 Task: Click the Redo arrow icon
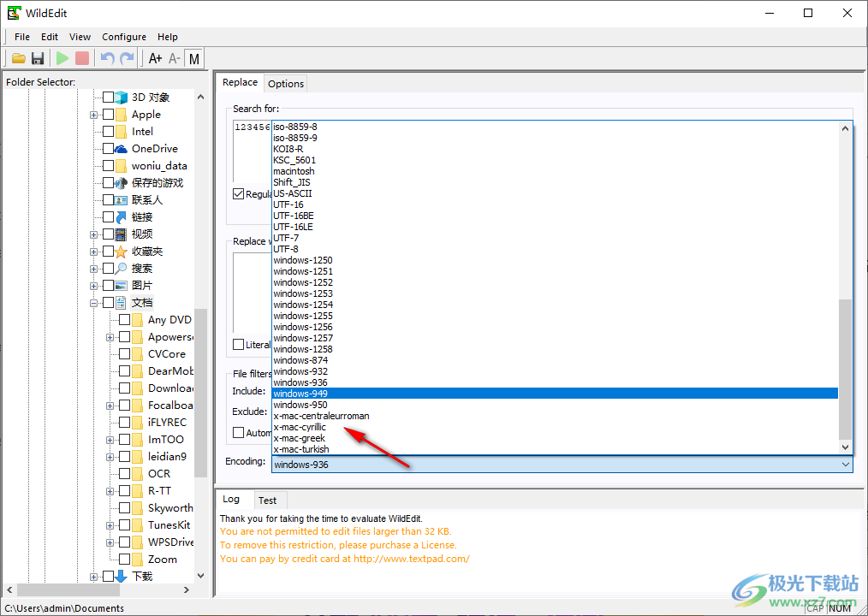click(x=127, y=58)
